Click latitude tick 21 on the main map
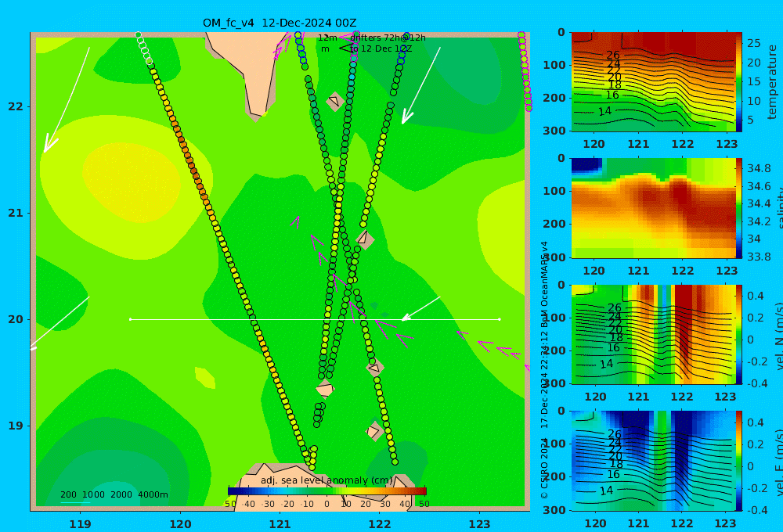 (16, 213)
